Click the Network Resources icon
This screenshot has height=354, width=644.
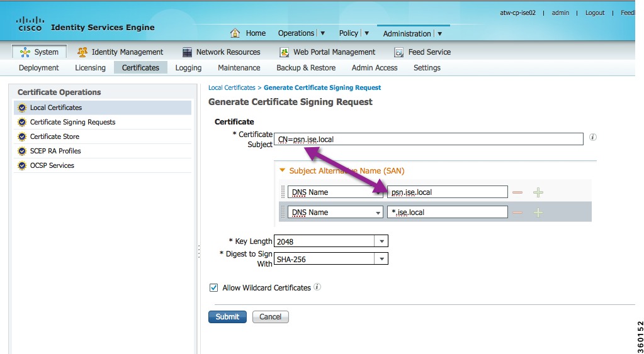coord(187,52)
